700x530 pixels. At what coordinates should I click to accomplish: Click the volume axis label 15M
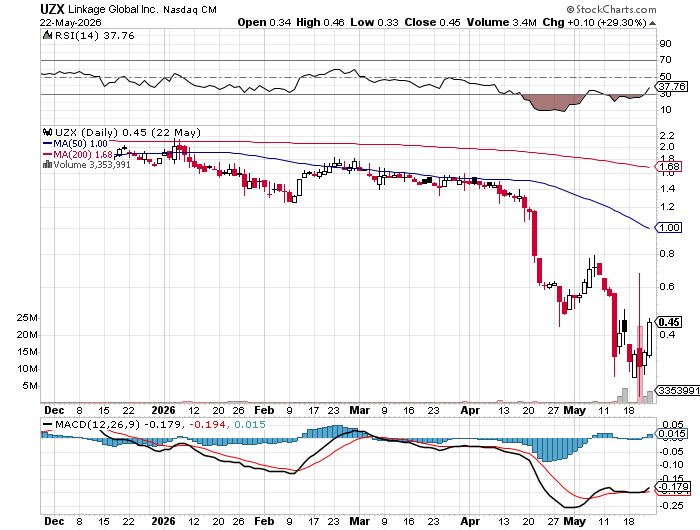coord(27,352)
